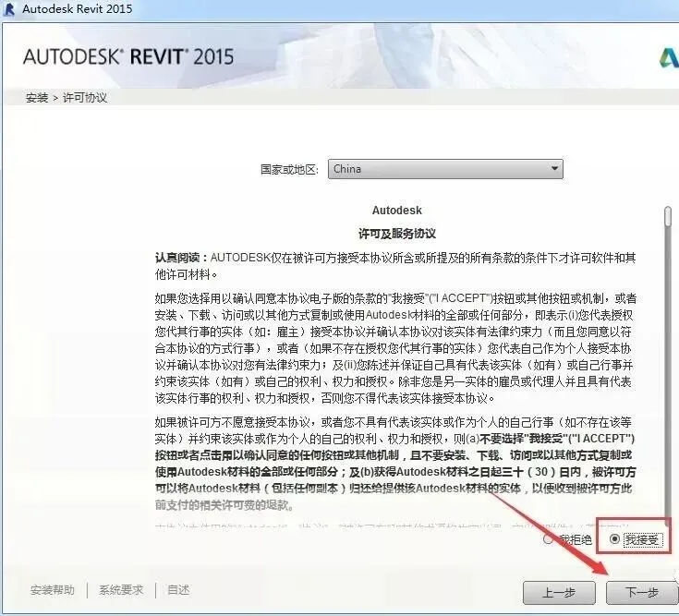Select the 我接受 radio button
This screenshot has width=679, height=616.
click(x=614, y=539)
